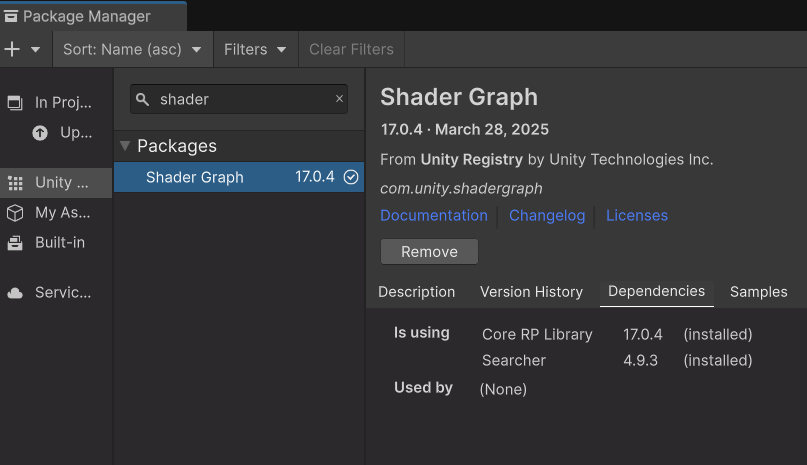Switch to the Samples tab

[759, 292]
